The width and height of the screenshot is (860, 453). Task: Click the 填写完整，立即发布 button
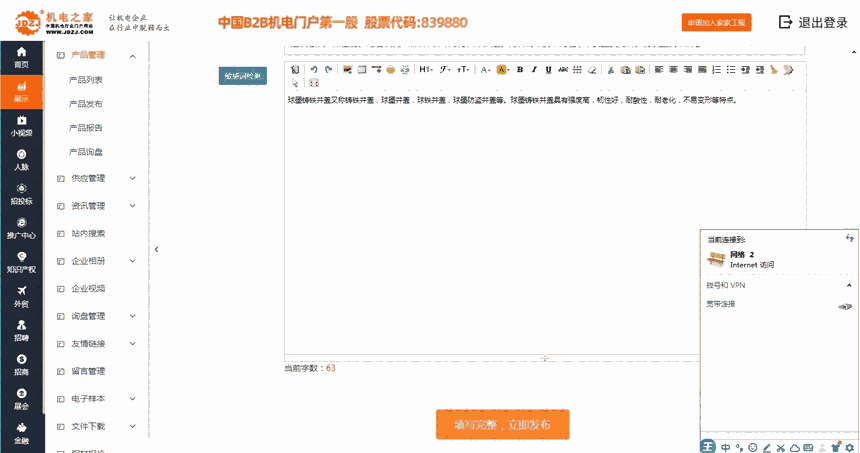[502, 424]
